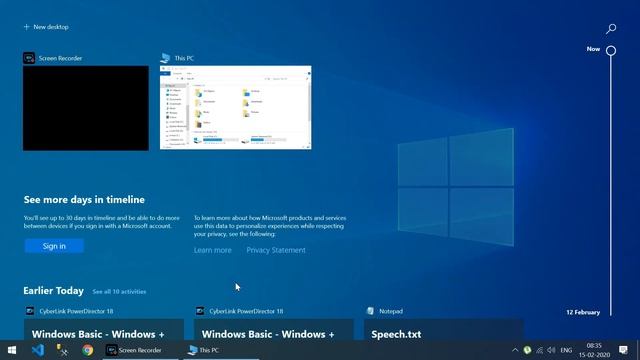Click the Screen Recorder app icon above its thumbnail
This screenshot has width=640, height=360.
pos(29,58)
